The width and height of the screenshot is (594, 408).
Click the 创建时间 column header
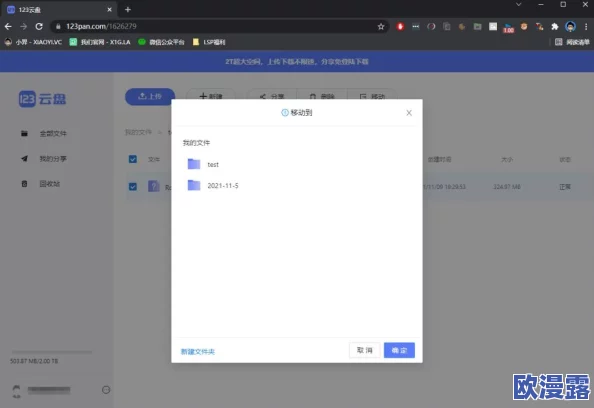click(x=439, y=159)
